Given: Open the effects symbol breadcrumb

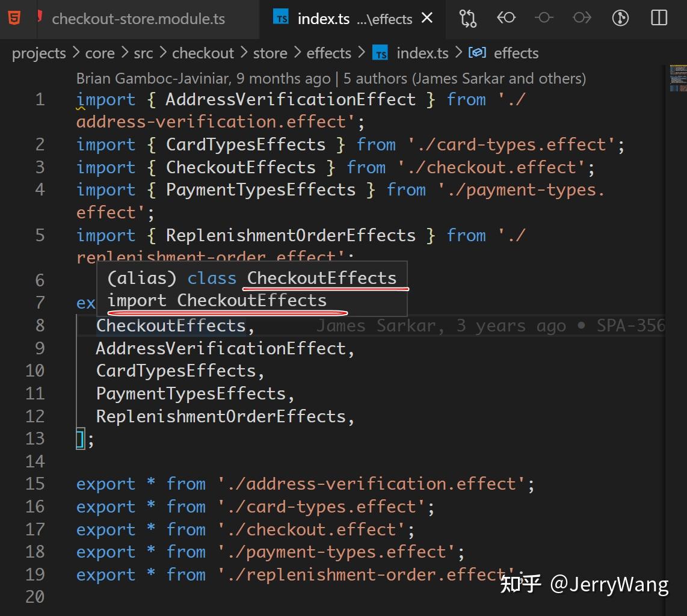Looking at the screenshot, I should point(516,54).
